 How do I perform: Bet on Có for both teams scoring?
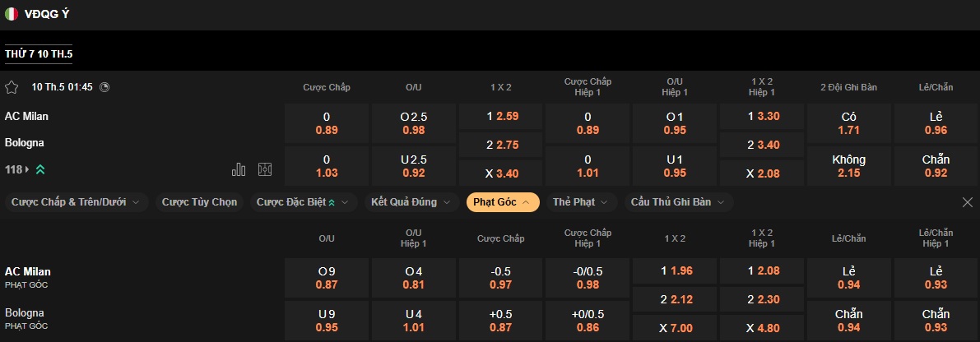pos(848,123)
